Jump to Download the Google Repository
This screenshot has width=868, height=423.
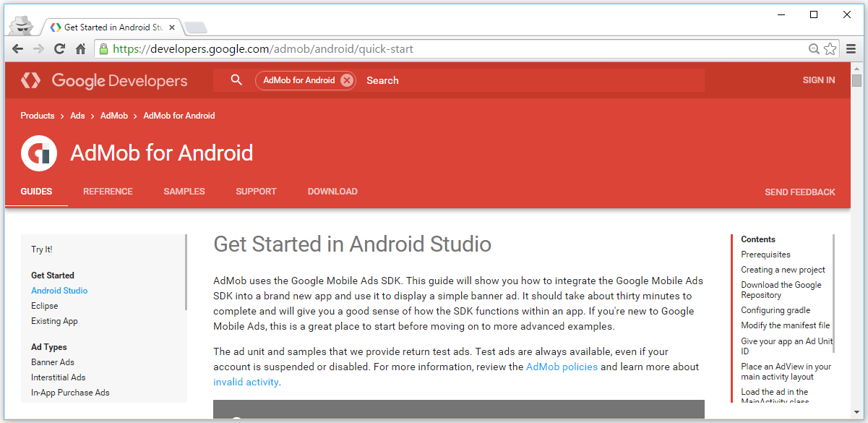point(781,290)
